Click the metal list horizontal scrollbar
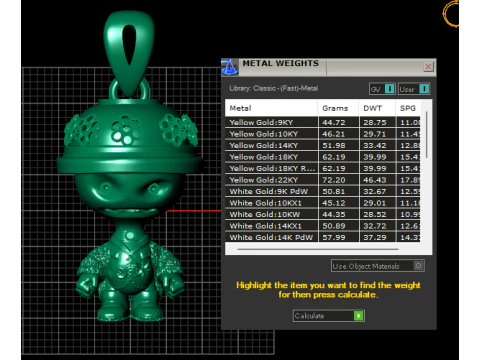 coord(318,249)
